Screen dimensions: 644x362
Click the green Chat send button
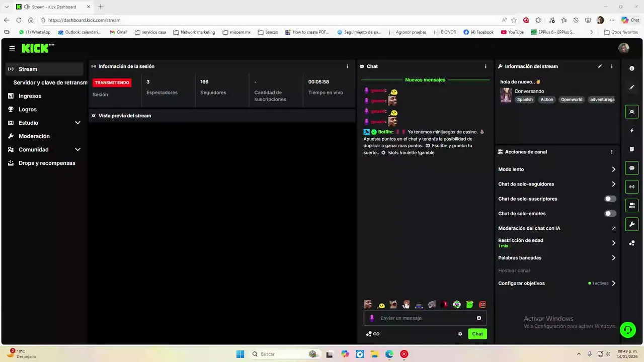tap(477, 334)
